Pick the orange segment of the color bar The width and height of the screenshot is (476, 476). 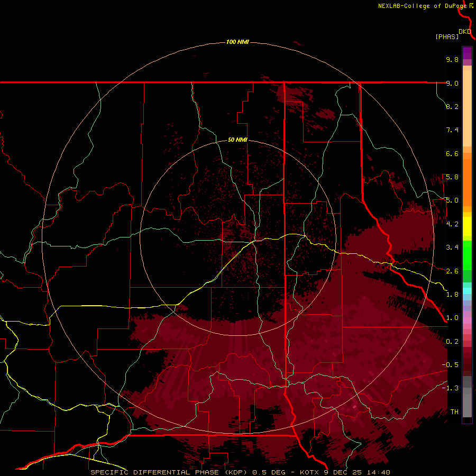[467, 182]
